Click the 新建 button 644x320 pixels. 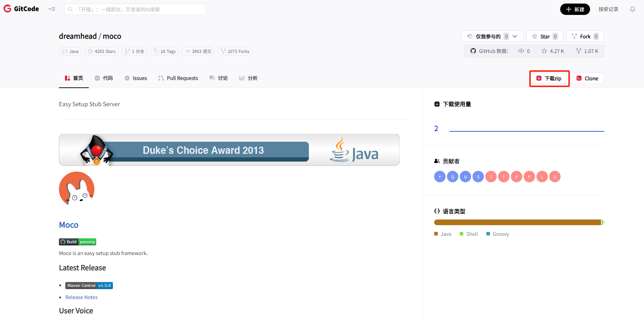coord(575,9)
